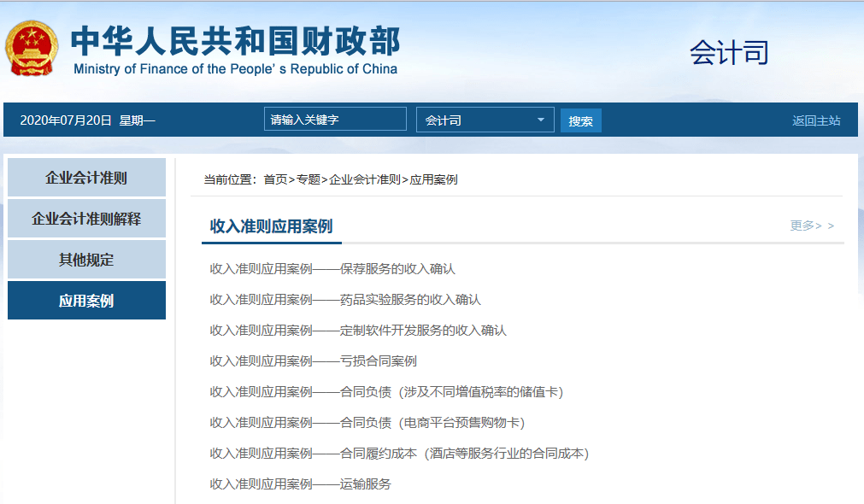The width and height of the screenshot is (864, 504).
Task: Click the national emblem logo
Action: tap(30, 47)
